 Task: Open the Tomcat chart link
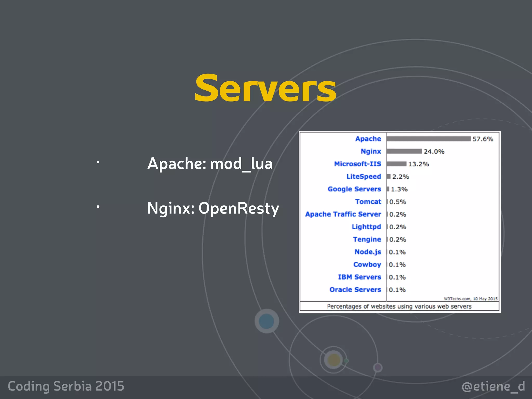click(x=368, y=202)
